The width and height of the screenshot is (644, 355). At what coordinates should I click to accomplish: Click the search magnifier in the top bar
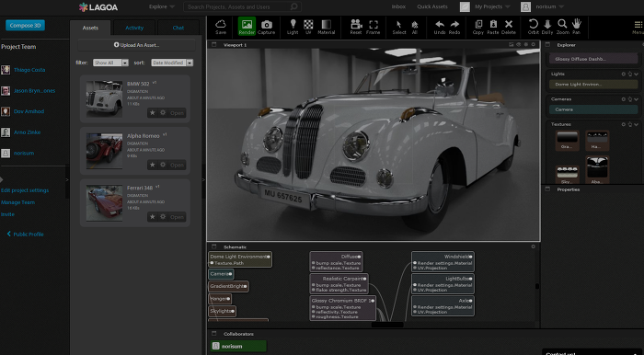tap(293, 6)
